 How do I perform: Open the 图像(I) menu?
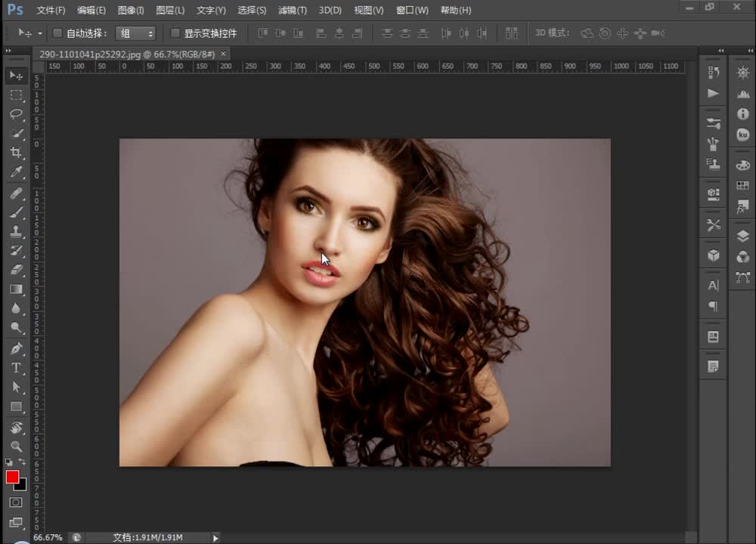tap(131, 11)
